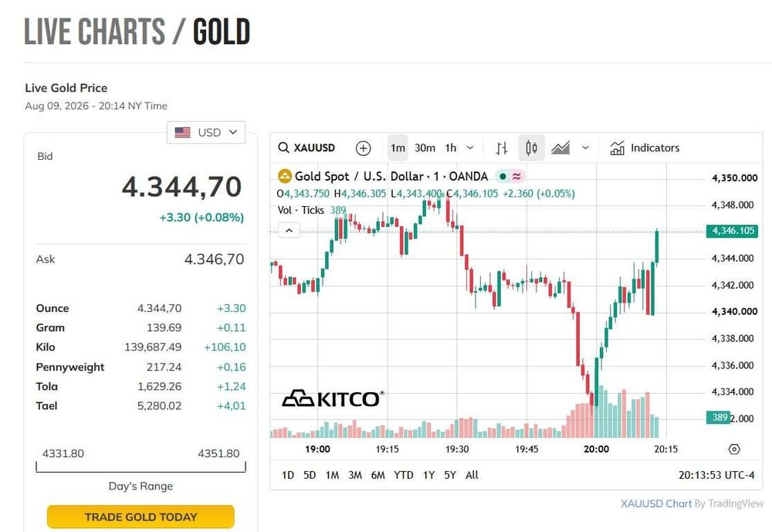772x532 pixels.
Task: Click the TRADE GOLD TODAY button
Action: [x=141, y=517]
